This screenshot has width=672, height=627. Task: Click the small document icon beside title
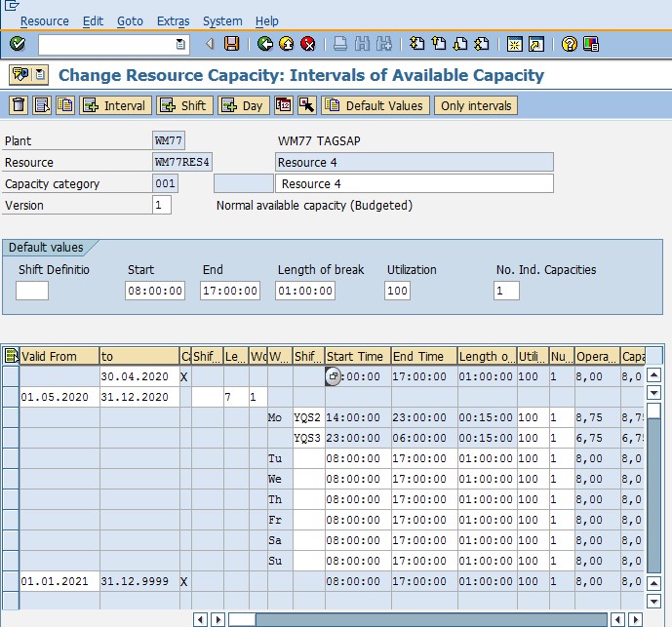[40, 75]
